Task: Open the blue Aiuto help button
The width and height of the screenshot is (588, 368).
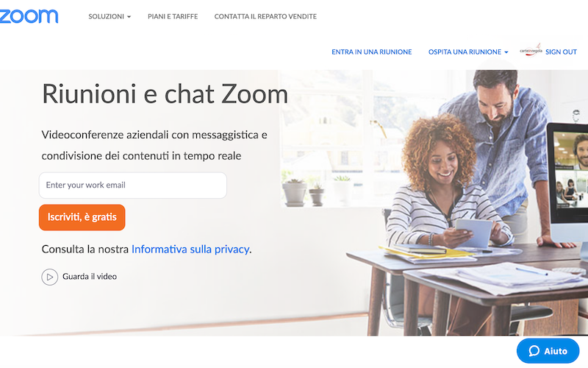Action: [x=548, y=351]
